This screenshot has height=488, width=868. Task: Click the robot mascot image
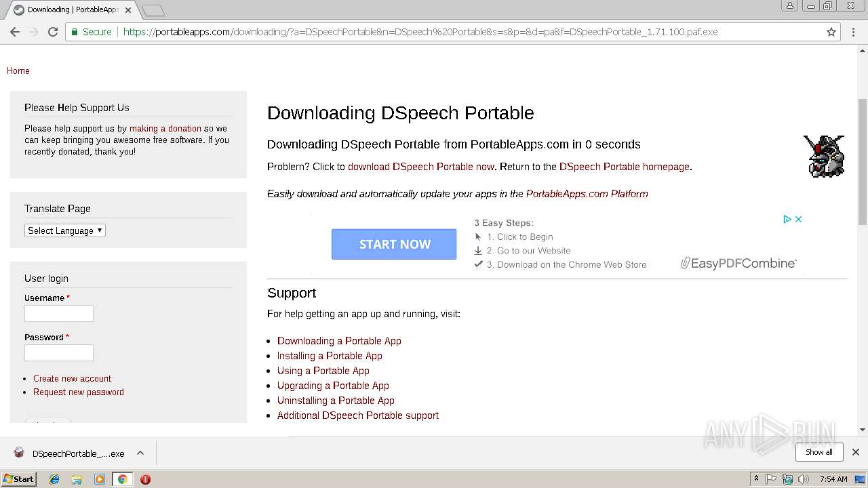[x=824, y=156]
